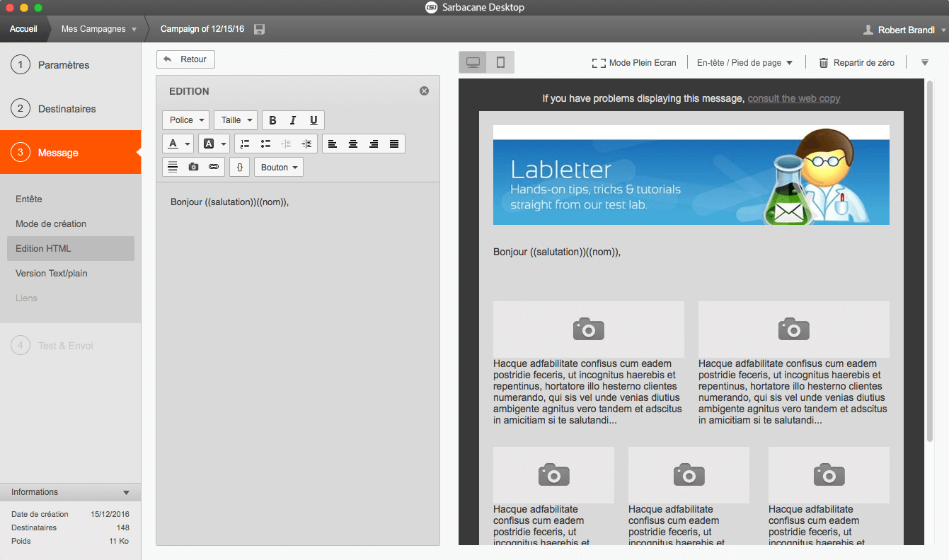Enable Mode Plein Ecran
The width and height of the screenshot is (949, 560).
[x=634, y=63]
